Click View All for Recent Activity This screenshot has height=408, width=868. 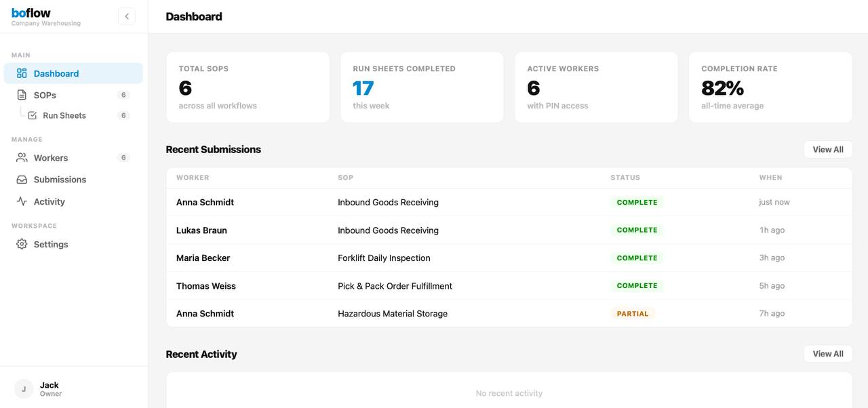[827, 353]
